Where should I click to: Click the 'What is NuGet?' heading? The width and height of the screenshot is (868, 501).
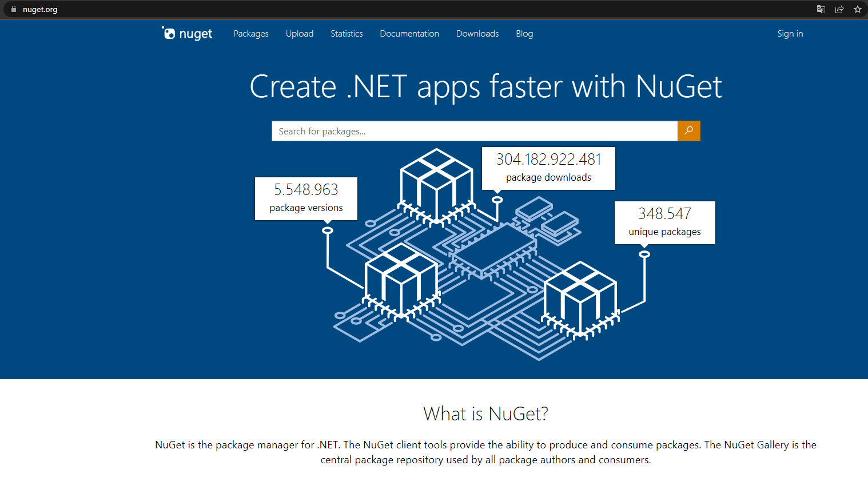tap(485, 413)
